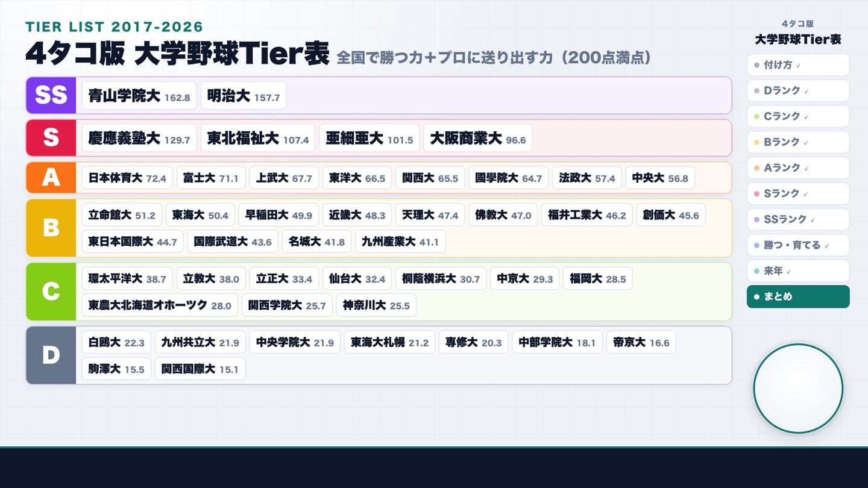Click the 東北福祉大 107.4 chip
868x488 pixels.
pos(258,139)
